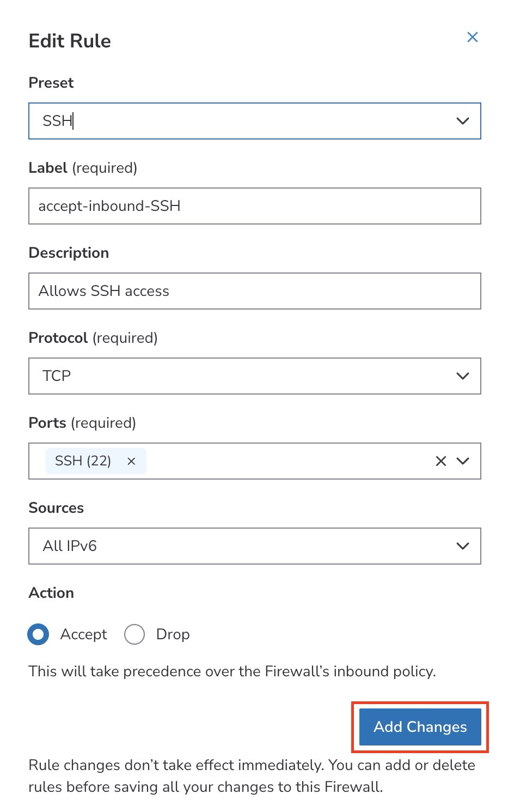Click the Add Changes button

point(420,727)
